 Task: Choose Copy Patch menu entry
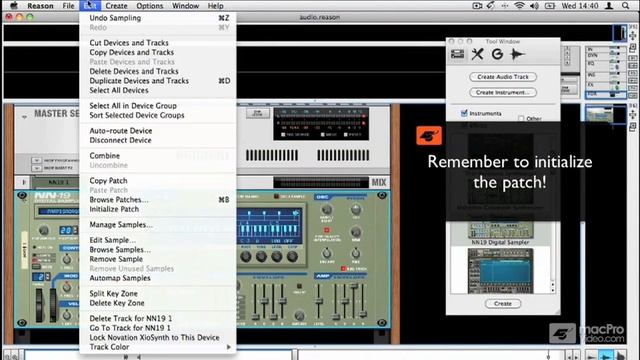coord(158,181)
